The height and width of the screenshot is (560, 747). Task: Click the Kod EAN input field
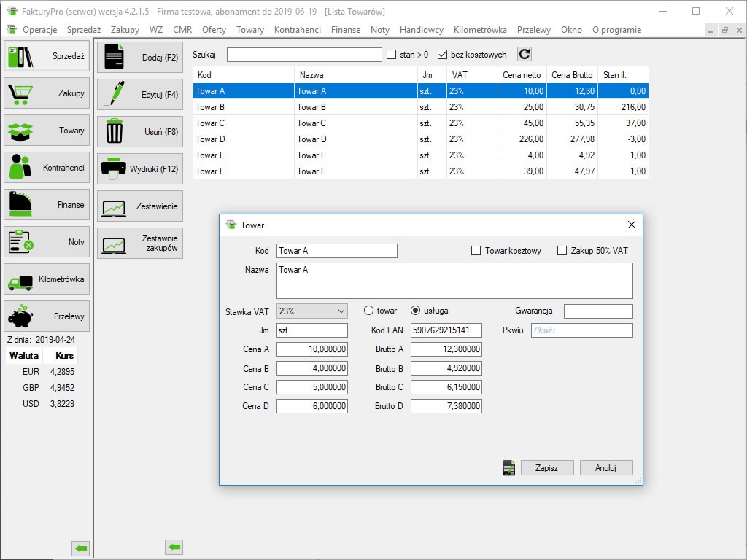[x=446, y=330]
